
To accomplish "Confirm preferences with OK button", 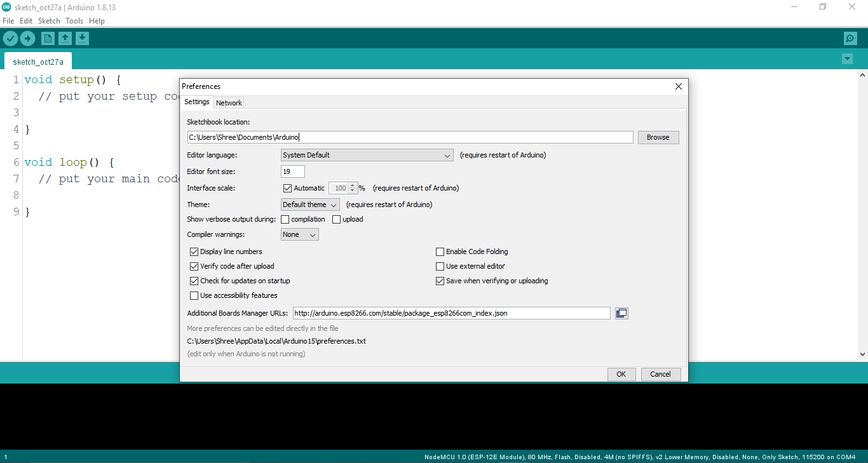I will 621,374.
